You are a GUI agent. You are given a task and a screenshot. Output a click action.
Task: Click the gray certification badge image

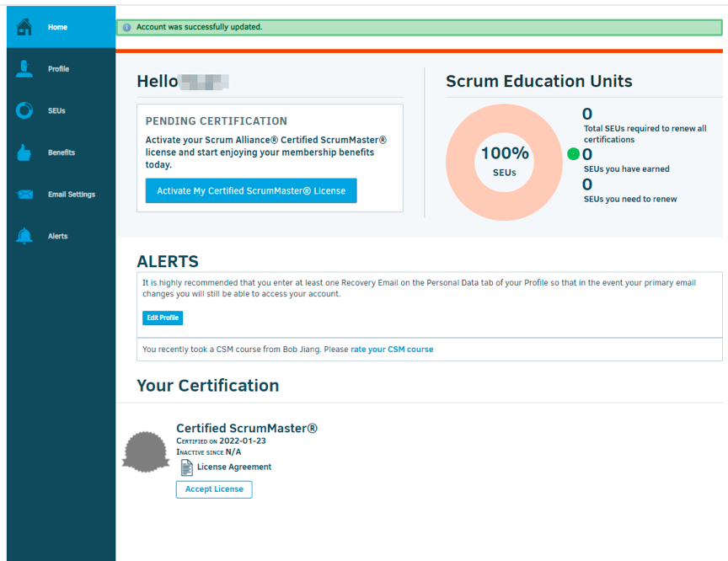(146, 450)
